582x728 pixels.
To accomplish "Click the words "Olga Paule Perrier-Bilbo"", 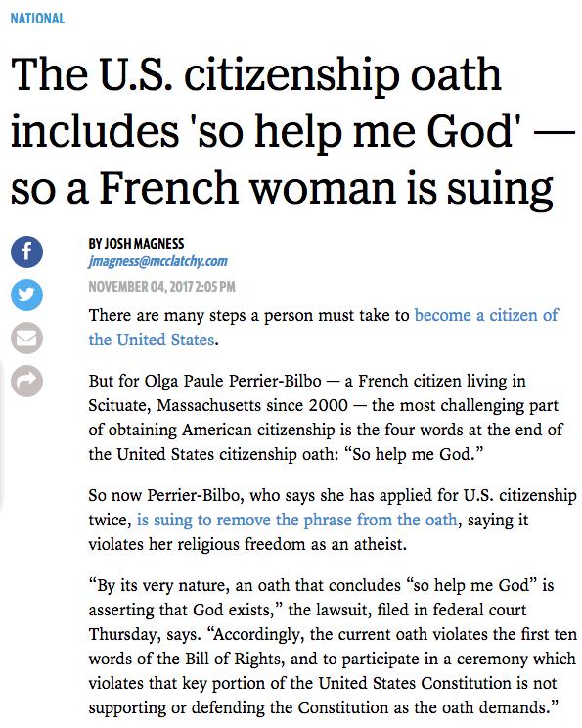I will coord(233,382).
